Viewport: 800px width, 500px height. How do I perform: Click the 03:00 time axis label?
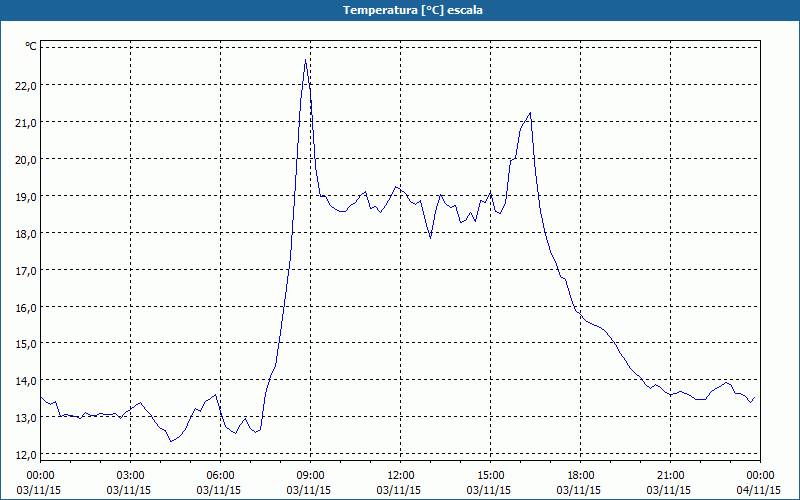click(x=131, y=476)
